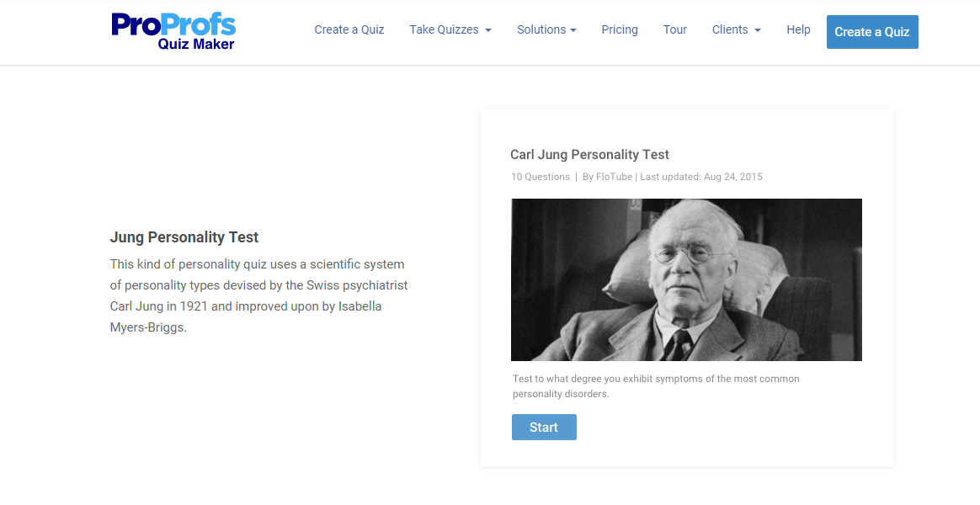Start the Carl Jung Personality Test

point(544,427)
